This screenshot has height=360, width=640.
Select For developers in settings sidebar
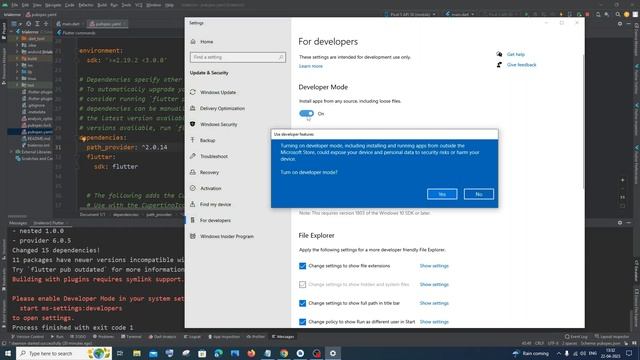[215, 220]
